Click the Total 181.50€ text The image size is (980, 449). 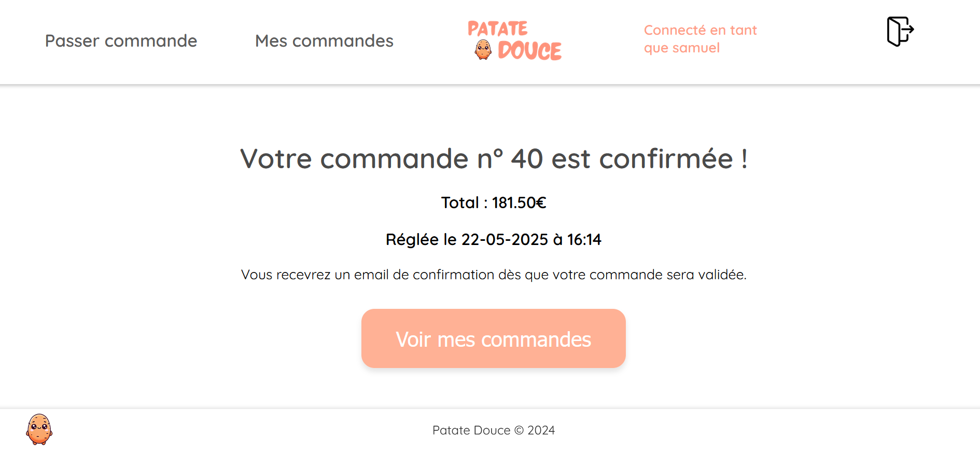494,202
